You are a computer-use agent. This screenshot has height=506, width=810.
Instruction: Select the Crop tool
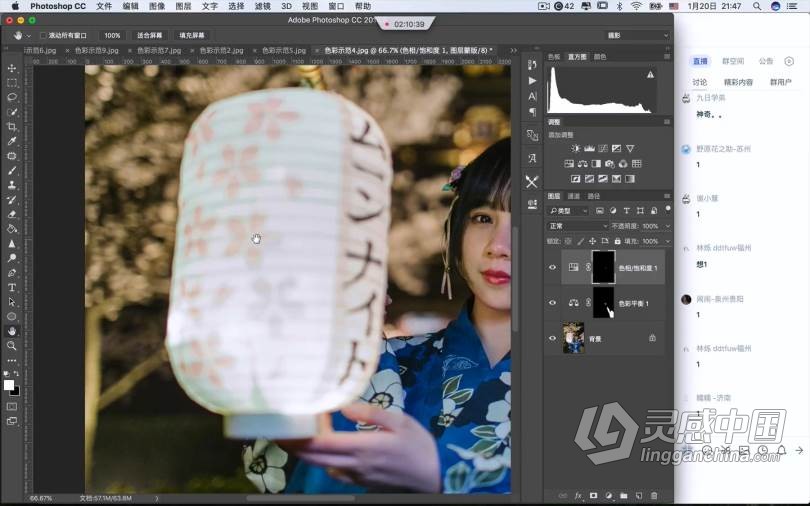pyautogui.click(x=11, y=126)
